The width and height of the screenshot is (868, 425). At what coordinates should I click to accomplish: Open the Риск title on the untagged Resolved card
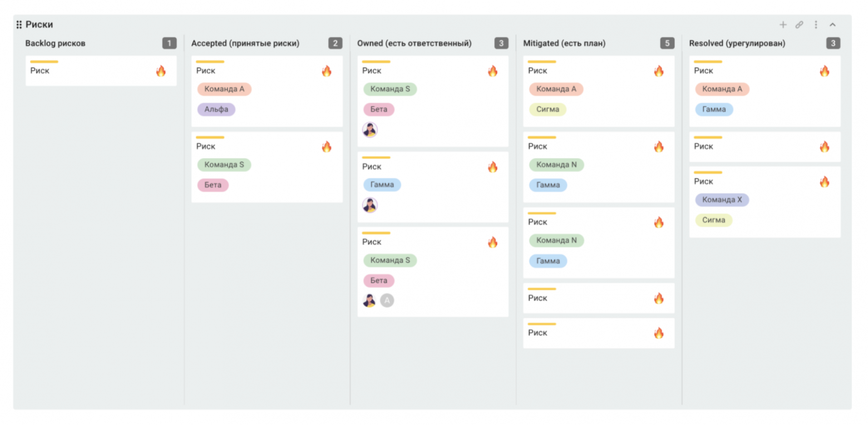703,146
